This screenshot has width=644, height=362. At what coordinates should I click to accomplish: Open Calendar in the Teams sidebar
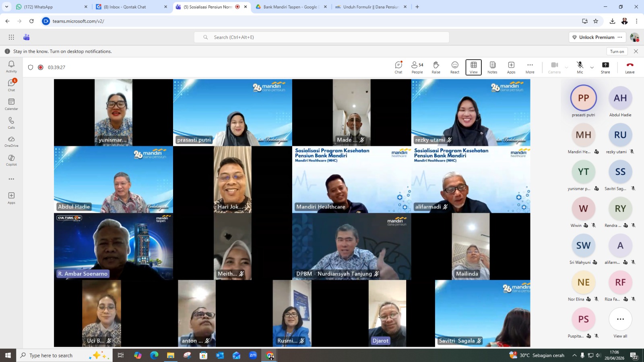(x=11, y=104)
